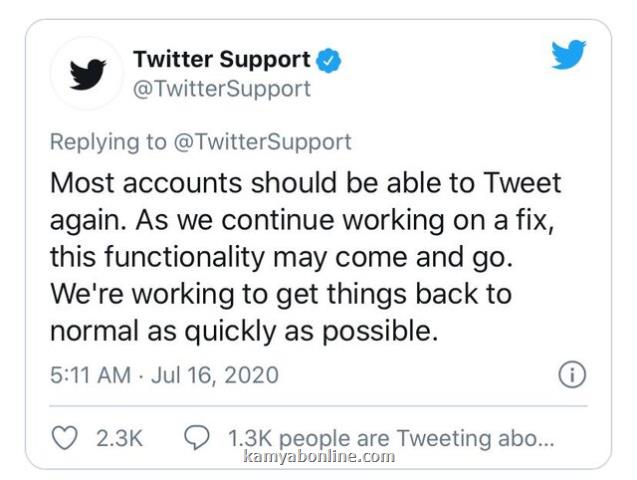Open the Twitter Support display name
The height and width of the screenshot is (480, 637).
click(222, 60)
